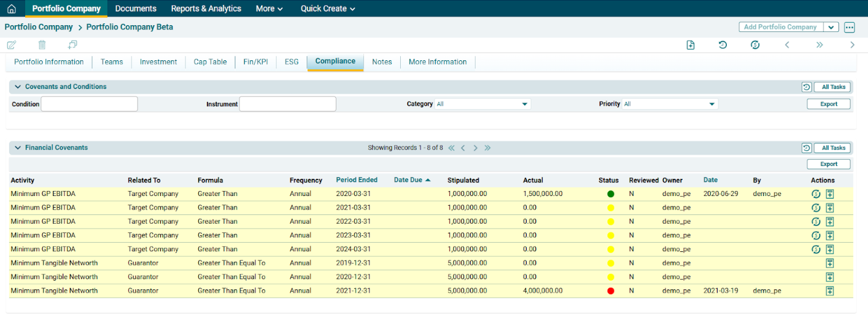Click add-record action icon for 2021-12-31 row
The width and height of the screenshot is (868, 317).
[829, 291]
